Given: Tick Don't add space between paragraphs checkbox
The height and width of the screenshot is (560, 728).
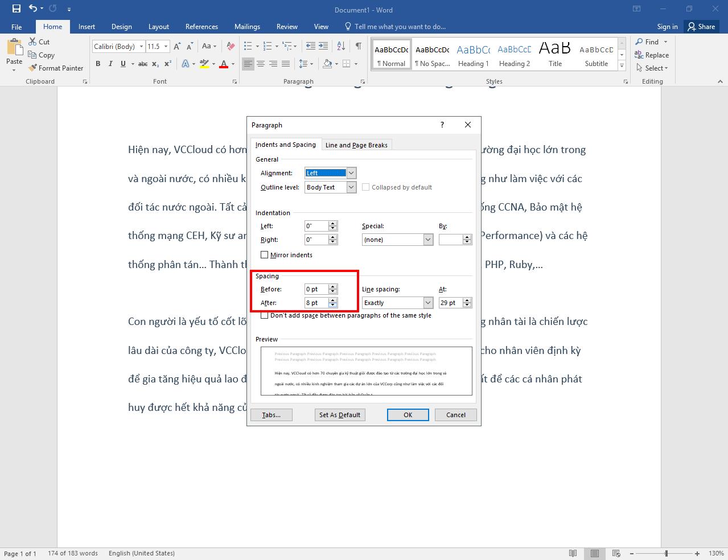Looking at the screenshot, I should [x=264, y=315].
